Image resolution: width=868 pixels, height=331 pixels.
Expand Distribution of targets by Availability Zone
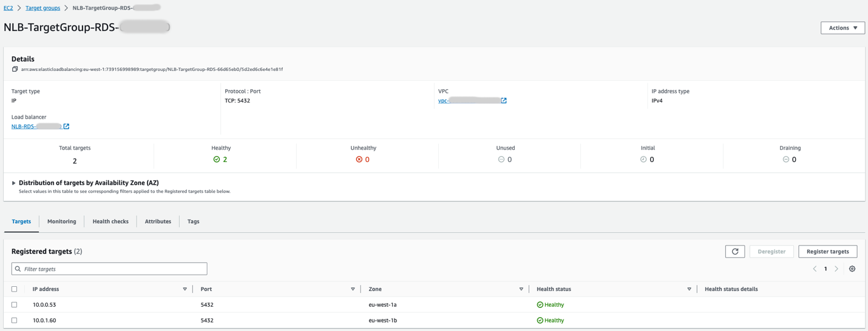(x=14, y=183)
